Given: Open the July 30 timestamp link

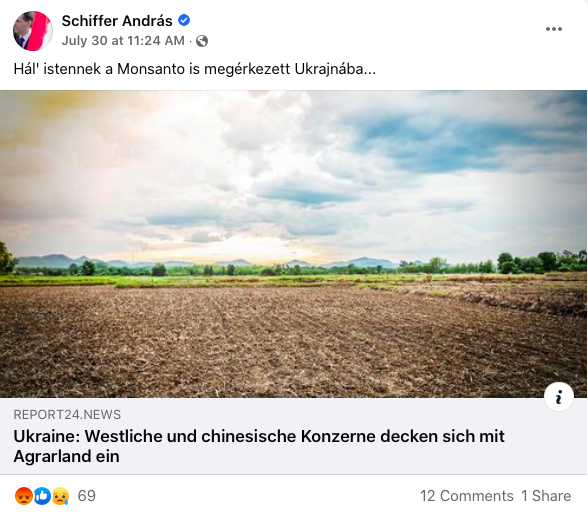Looking at the screenshot, I should pos(123,41).
